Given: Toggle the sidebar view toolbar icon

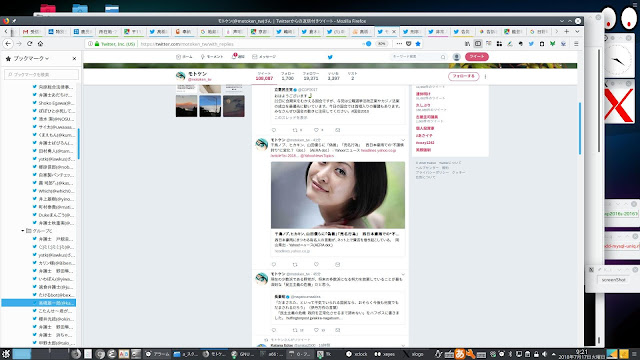Looking at the screenshot, I should (478, 44).
